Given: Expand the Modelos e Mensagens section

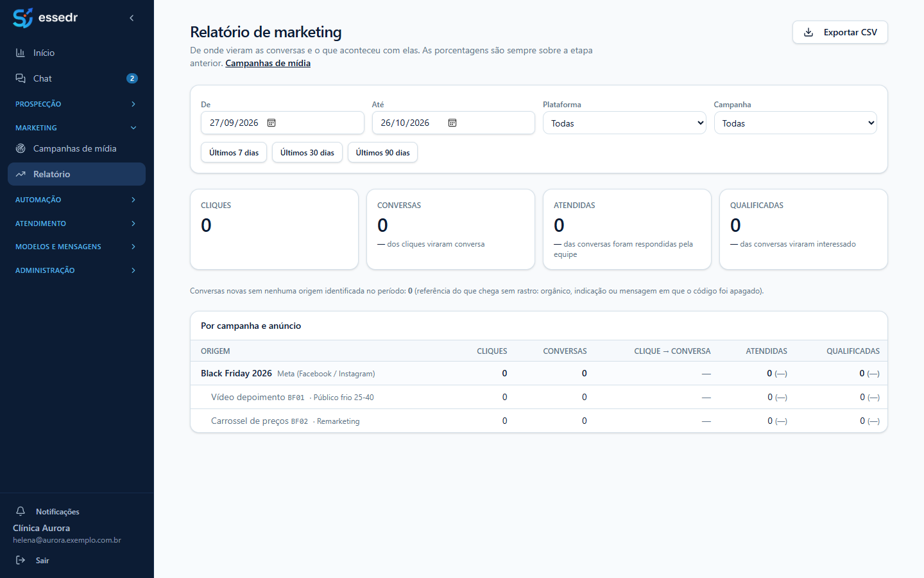Looking at the screenshot, I should click(77, 247).
